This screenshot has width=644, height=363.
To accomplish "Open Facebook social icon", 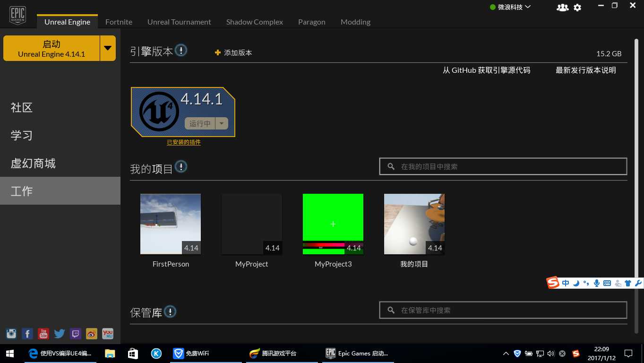I will (27, 334).
